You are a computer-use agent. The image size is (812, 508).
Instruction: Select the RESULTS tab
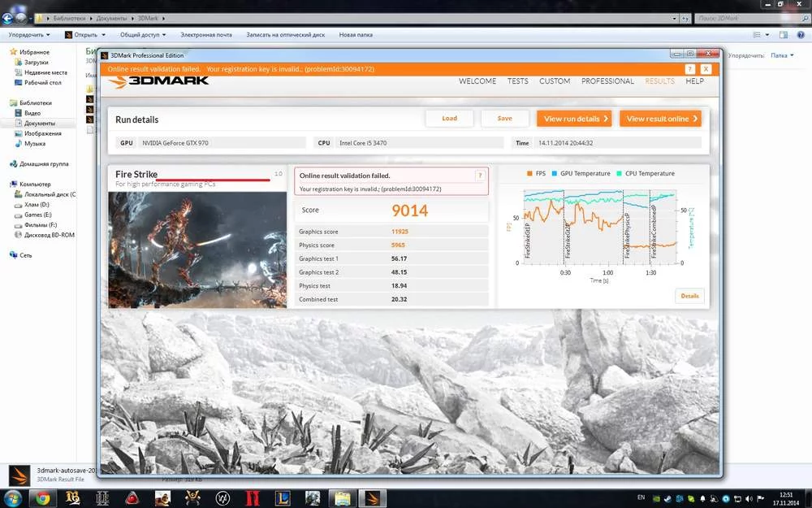(659, 80)
